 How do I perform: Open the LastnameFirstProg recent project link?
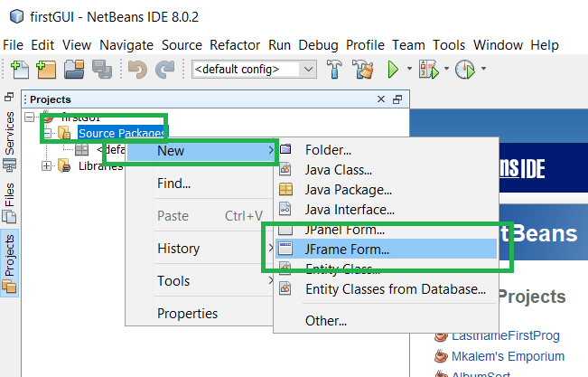[x=505, y=335]
